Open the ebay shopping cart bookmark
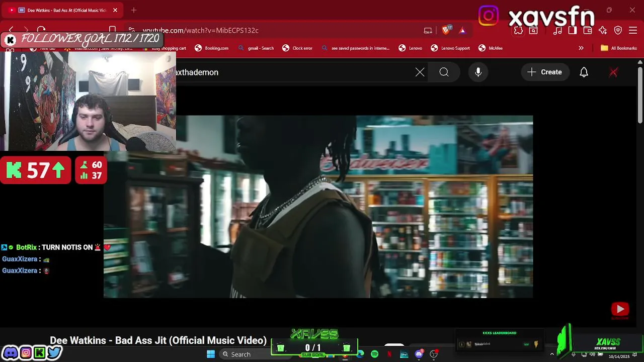This screenshot has width=644, height=362. (165, 48)
